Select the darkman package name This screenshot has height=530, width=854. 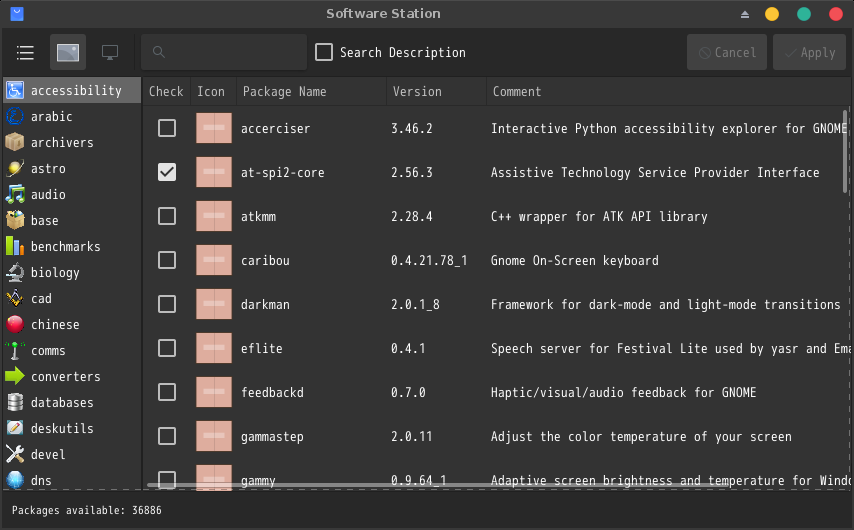[265, 304]
